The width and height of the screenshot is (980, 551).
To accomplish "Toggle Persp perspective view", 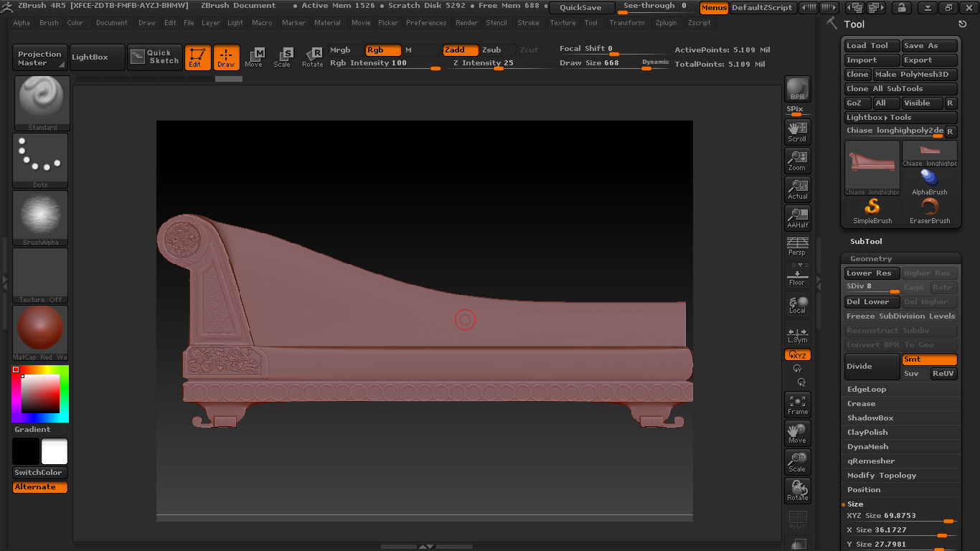I will 797,246.
